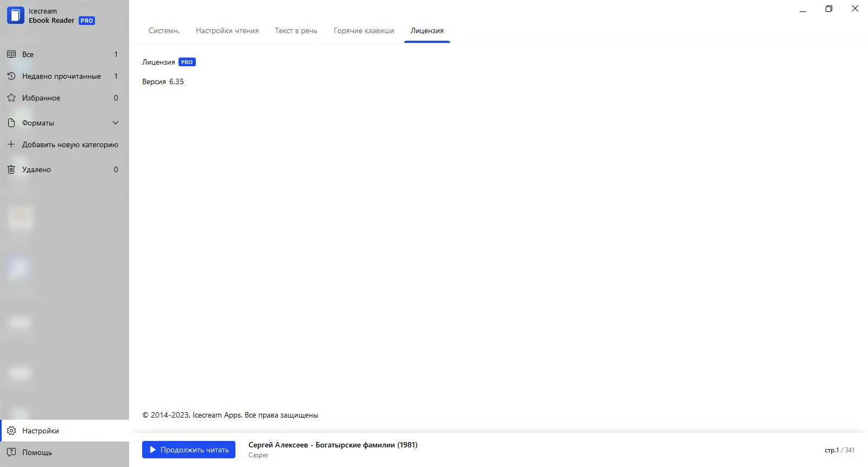
Task: Open the Избранное category
Action: (x=65, y=98)
